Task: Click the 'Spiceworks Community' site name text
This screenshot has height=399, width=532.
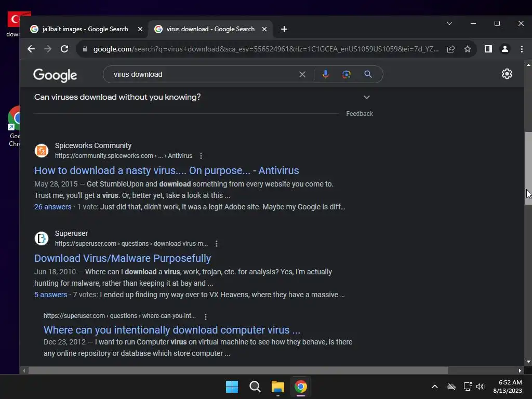Action: click(94, 145)
